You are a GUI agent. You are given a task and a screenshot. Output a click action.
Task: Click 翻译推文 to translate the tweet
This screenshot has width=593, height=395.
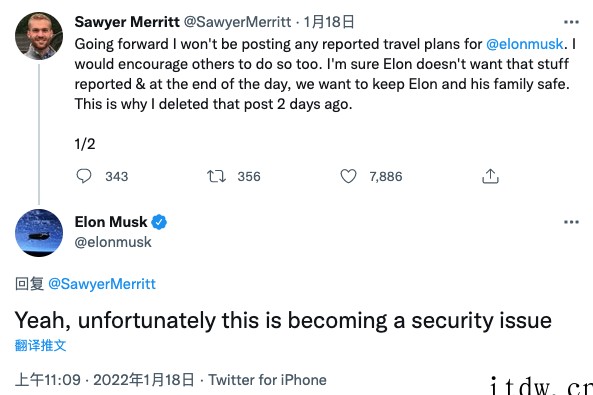tap(40, 345)
